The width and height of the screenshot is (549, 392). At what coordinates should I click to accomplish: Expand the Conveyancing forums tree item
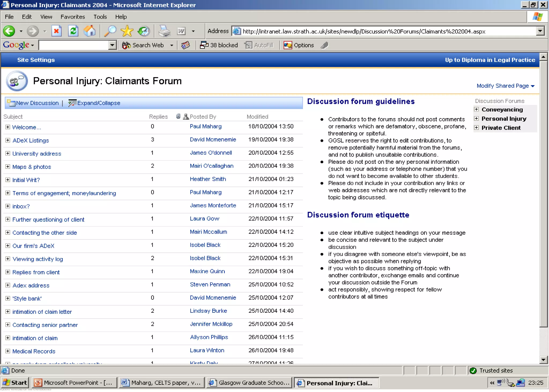pyautogui.click(x=476, y=109)
